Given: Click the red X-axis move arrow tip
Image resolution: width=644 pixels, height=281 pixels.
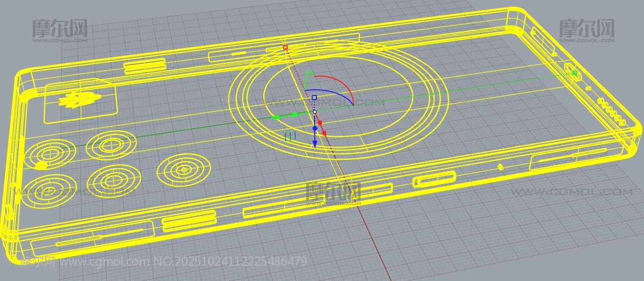Looking at the screenshot, I should coord(324,134).
